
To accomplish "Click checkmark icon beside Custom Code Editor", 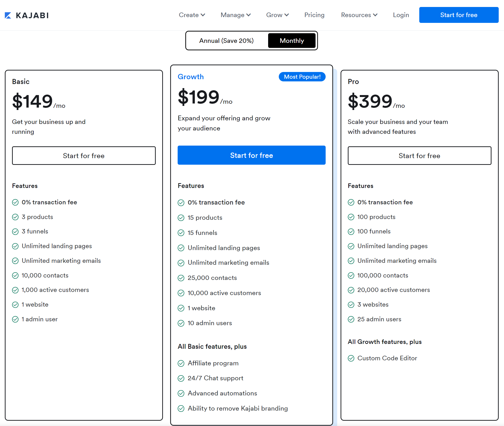I will tap(351, 358).
